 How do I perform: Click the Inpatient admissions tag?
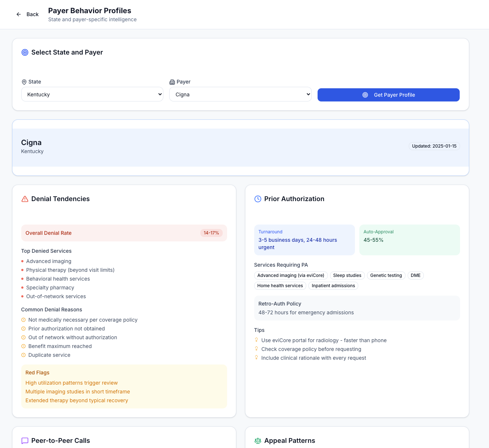click(333, 286)
